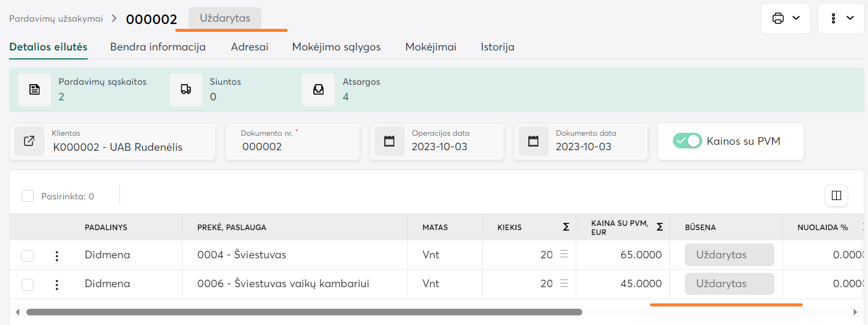Screen dimensions: 868x325
Task: Click the Dokumento nr. input field
Action: (x=294, y=147)
